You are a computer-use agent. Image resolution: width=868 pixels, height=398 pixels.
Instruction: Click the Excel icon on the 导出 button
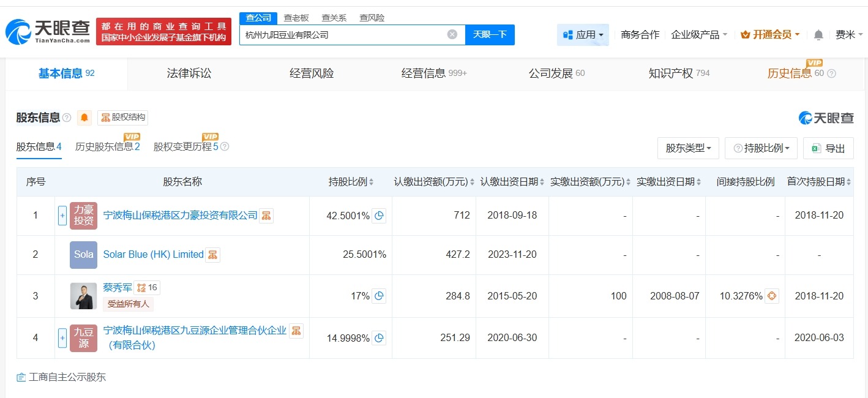pyautogui.click(x=816, y=148)
